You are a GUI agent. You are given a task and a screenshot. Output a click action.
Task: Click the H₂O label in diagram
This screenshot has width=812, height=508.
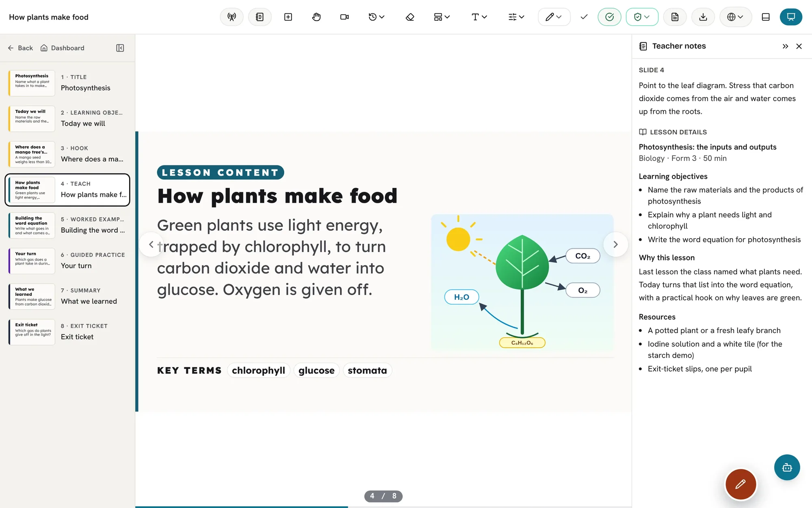coord(462,297)
